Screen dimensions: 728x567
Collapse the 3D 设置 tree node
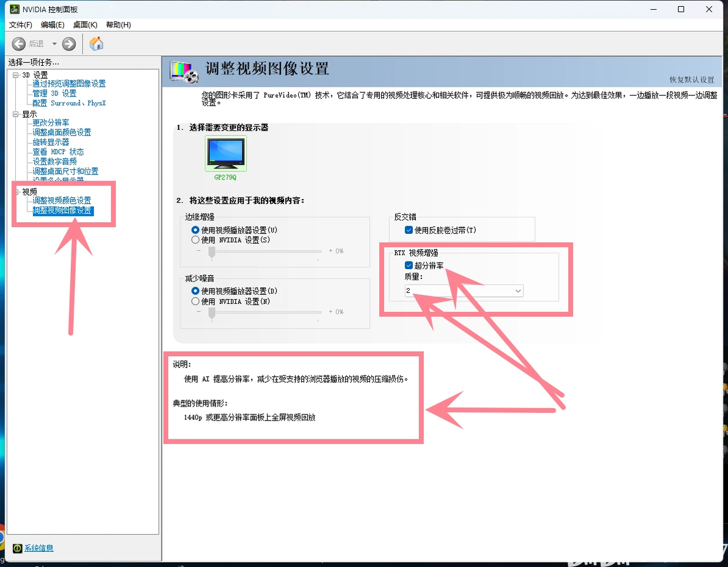click(16, 74)
